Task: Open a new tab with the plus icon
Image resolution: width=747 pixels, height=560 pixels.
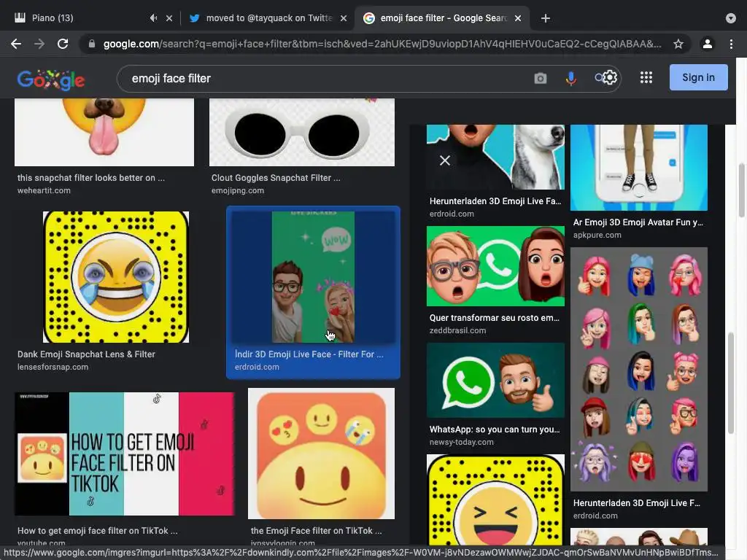Action: point(546,18)
